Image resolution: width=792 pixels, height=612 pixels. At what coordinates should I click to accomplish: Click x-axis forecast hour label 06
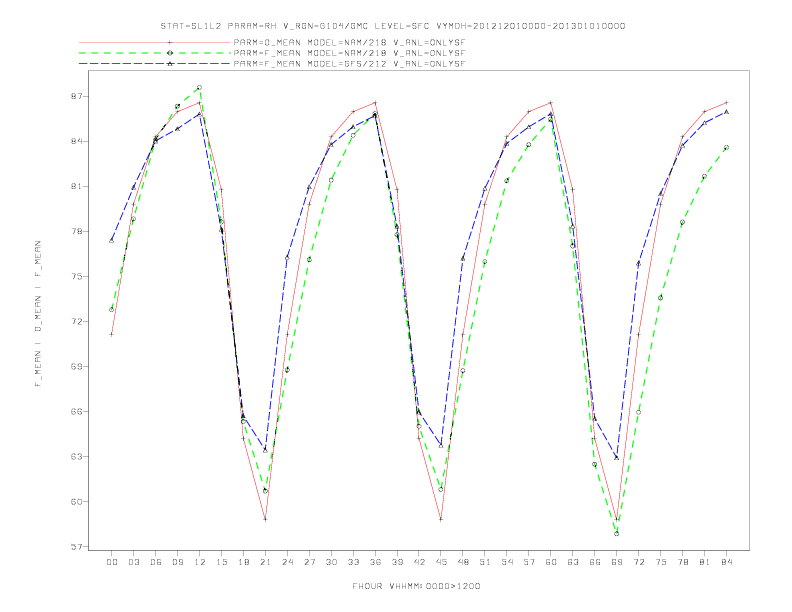pos(156,562)
